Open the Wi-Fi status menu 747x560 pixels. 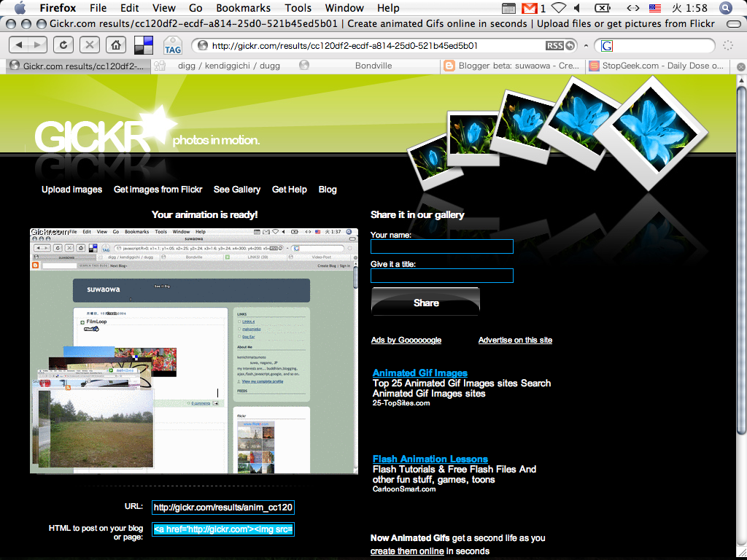(x=558, y=8)
